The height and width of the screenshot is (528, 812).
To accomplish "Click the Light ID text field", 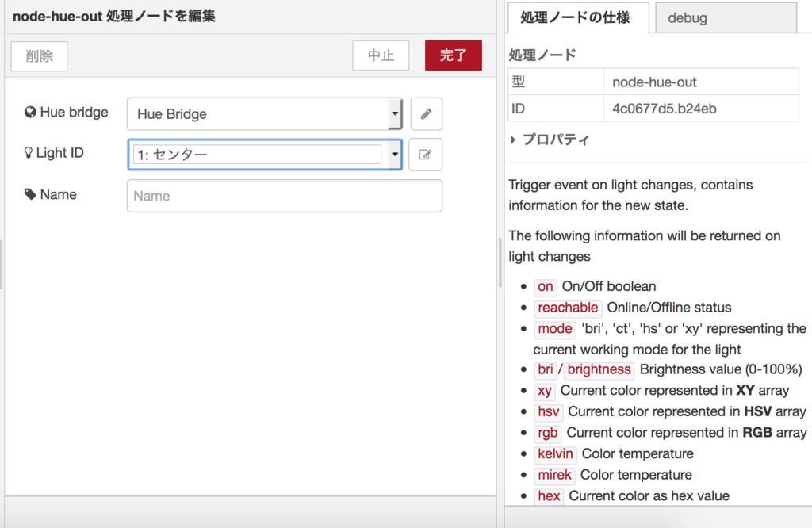I will (x=257, y=155).
